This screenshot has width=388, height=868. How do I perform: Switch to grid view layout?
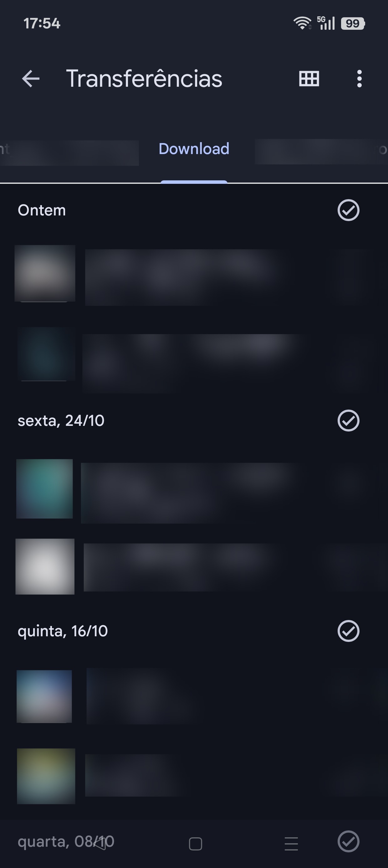click(x=309, y=79)
